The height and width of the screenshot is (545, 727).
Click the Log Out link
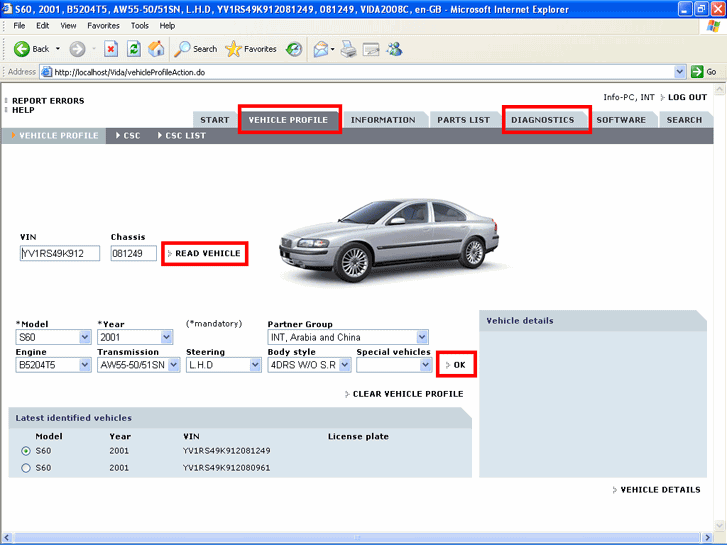[x=686, y=97]
